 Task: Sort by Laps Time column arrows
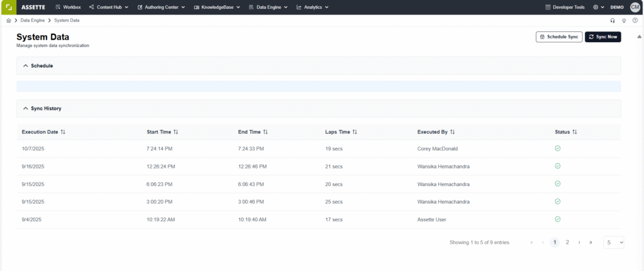355,132
